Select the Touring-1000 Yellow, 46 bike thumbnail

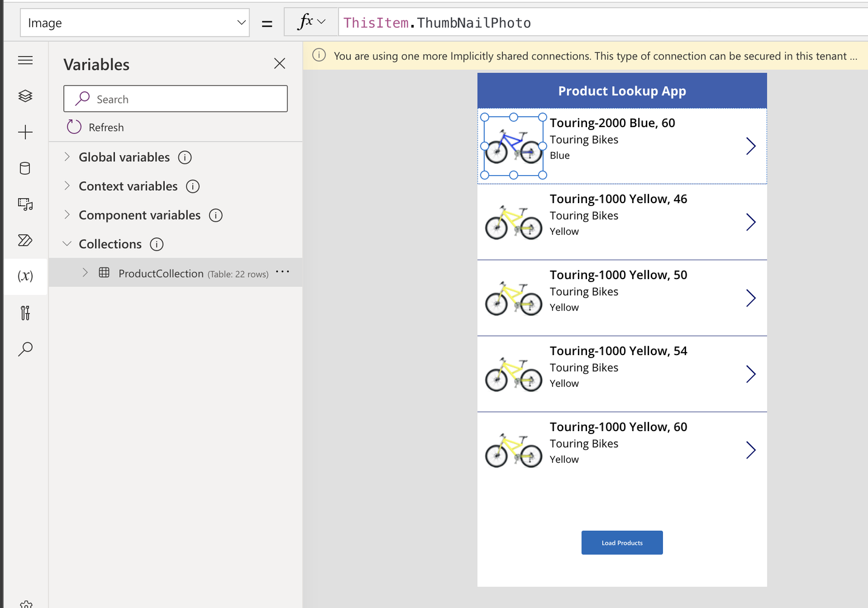pyautogui.click(x=513, y=223)
